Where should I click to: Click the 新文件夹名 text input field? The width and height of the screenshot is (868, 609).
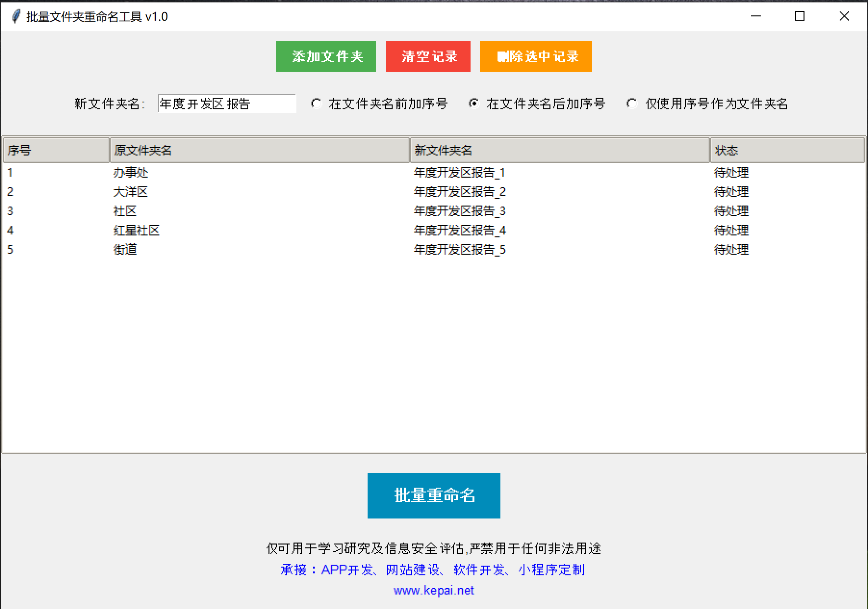[x=226, y=104]
